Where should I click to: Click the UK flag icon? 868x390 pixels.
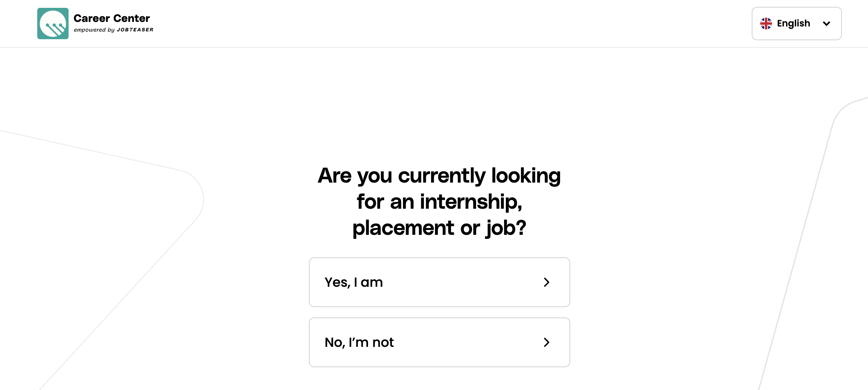[x=766, y=24]
